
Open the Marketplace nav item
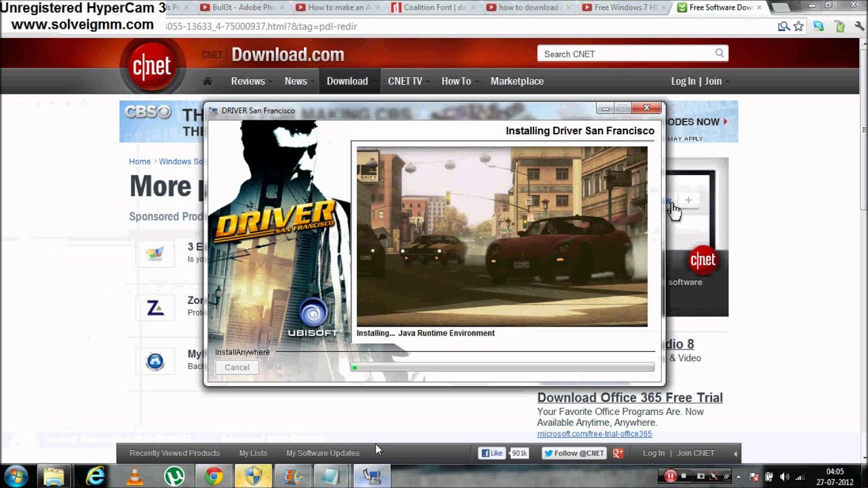pyautogui.click(x=517, y=81)
